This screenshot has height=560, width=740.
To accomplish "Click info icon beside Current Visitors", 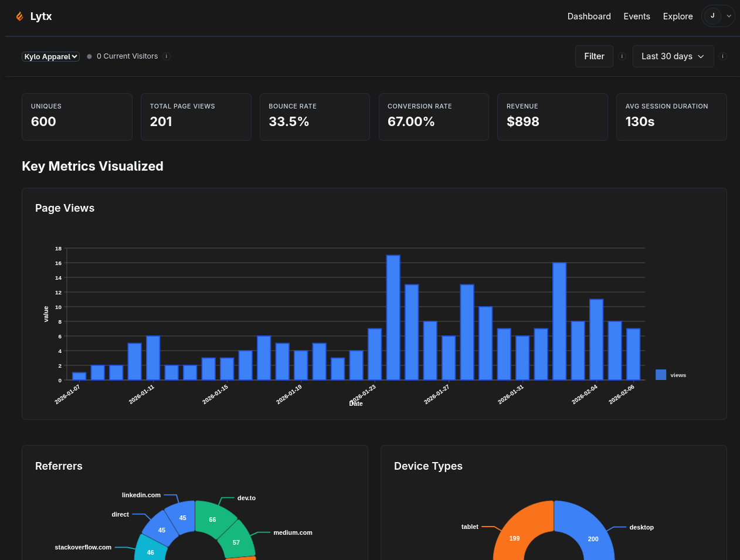I will [x=167, y=56].
